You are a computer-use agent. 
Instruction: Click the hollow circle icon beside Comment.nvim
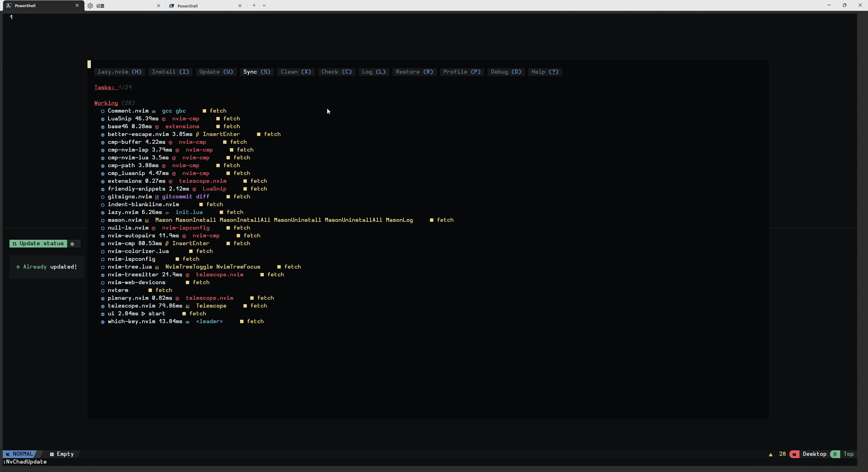[103, 111]
